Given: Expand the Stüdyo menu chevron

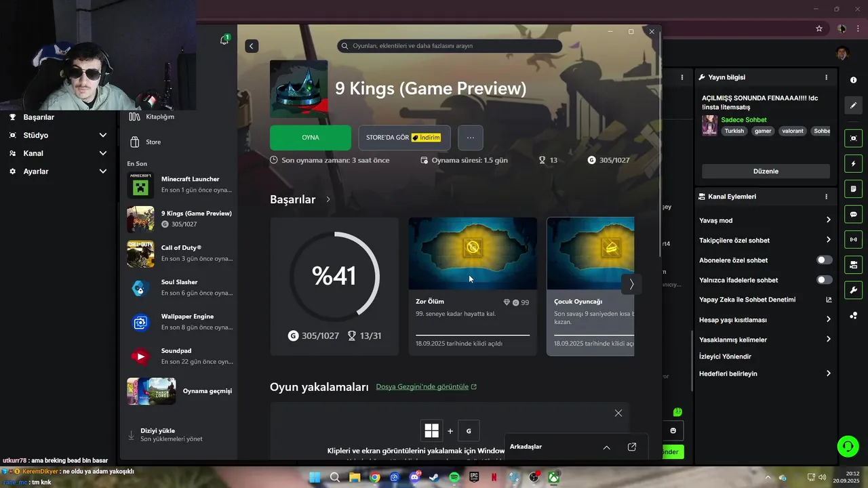Looking at the screenshot, I should pos(103,136).
